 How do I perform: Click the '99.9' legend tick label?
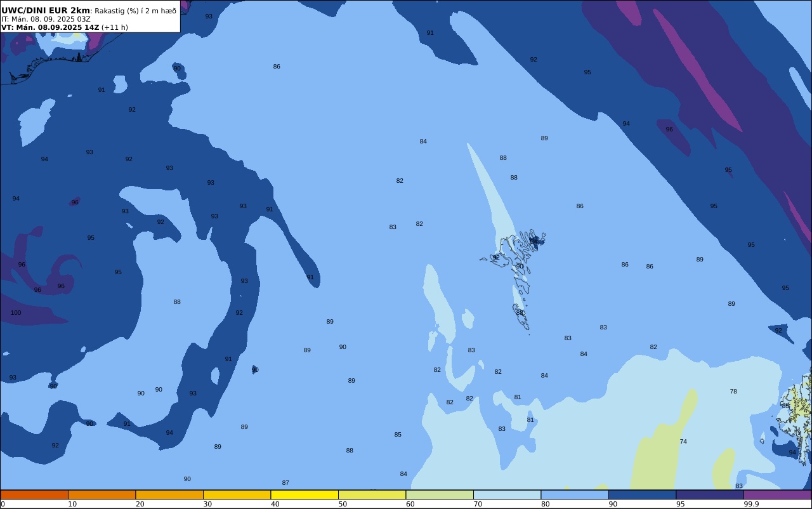(x=751, y=504)
